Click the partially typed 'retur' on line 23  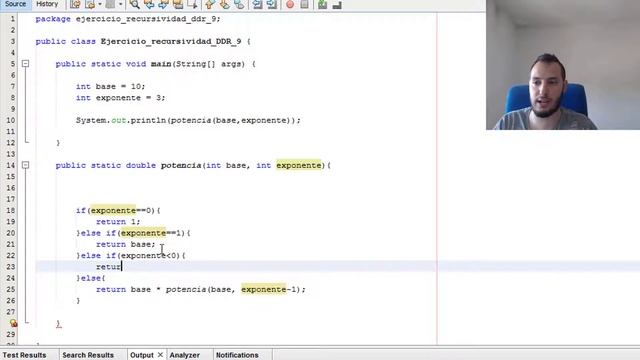pos(109,267)
